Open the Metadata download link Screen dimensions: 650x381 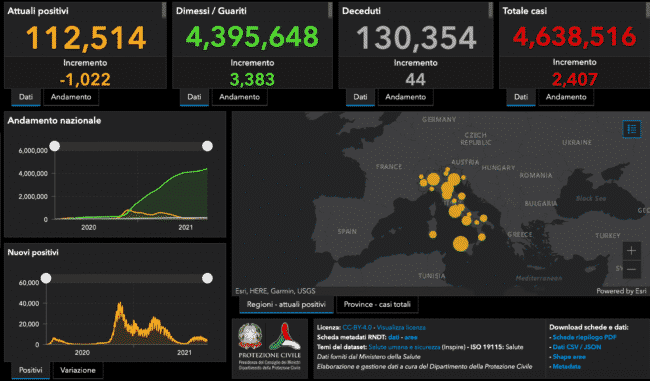click(x=567, y=366)
